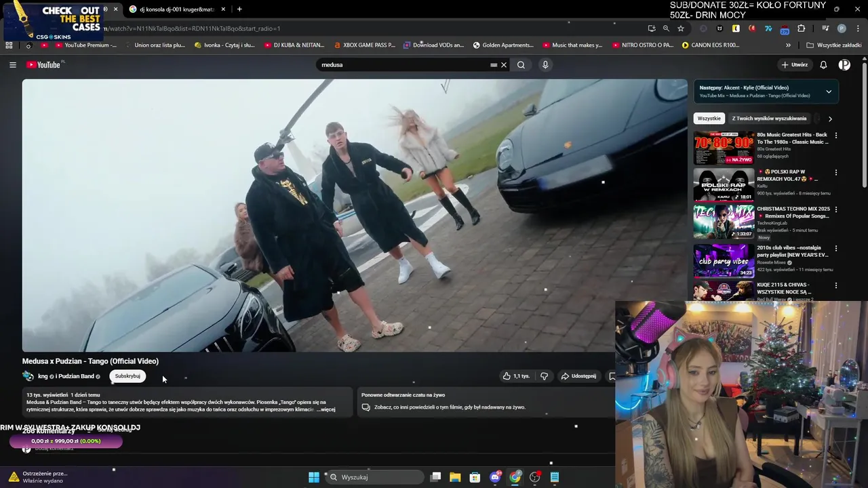Open the Windows Start button
The height and width of the screenshot is (488, 868).
coord(314,477)
